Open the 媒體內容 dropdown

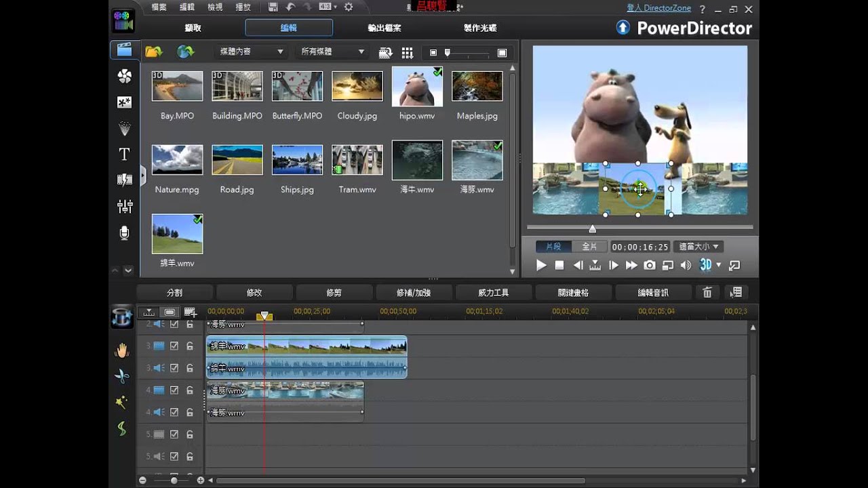pyautogui.click(x=251, y=52)
